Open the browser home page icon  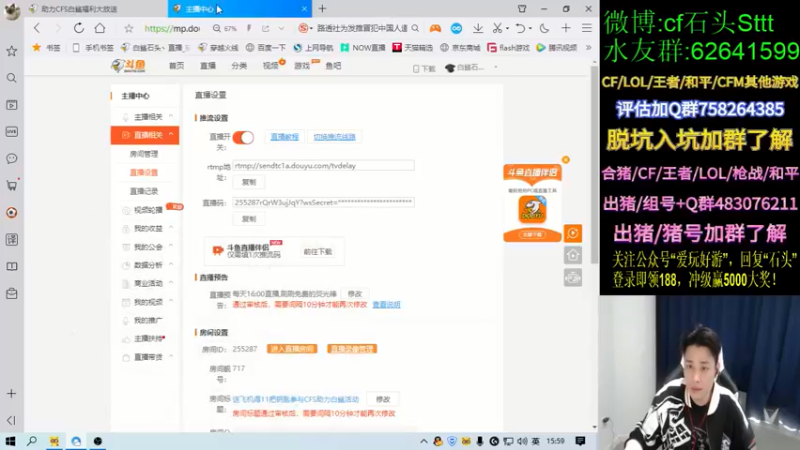click(100, 28)
